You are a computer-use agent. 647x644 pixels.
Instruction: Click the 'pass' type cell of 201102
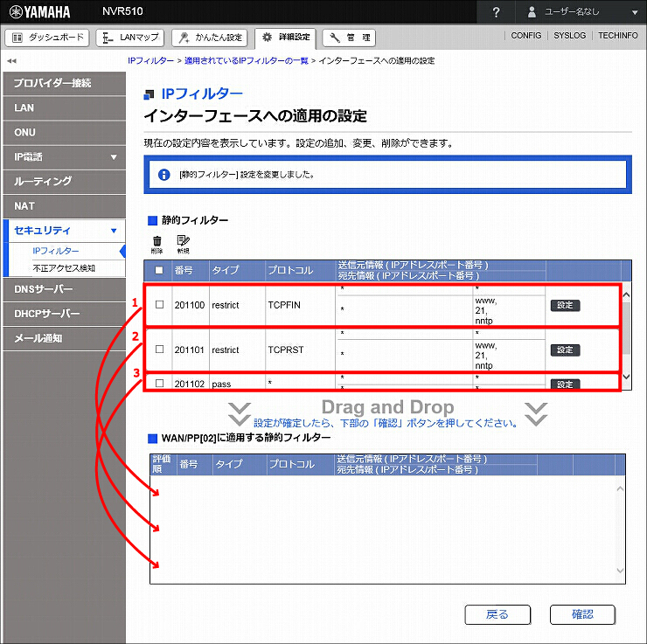[237, 384]
